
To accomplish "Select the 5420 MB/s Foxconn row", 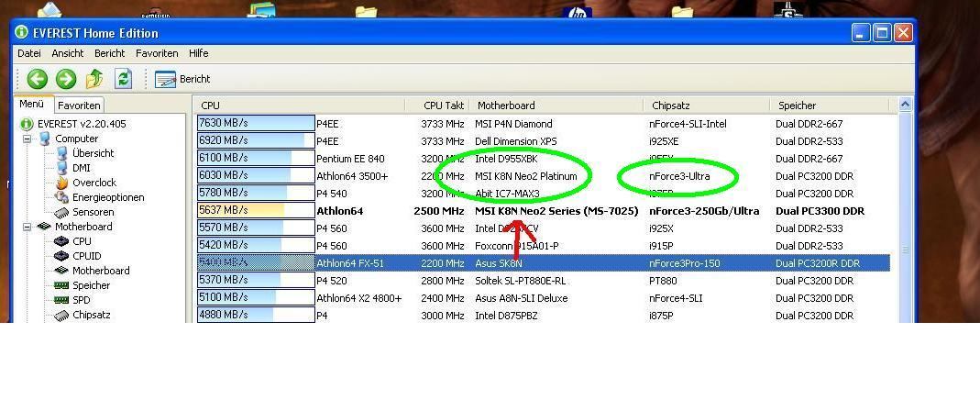I will pyautogui.click(x=543, y=246).
